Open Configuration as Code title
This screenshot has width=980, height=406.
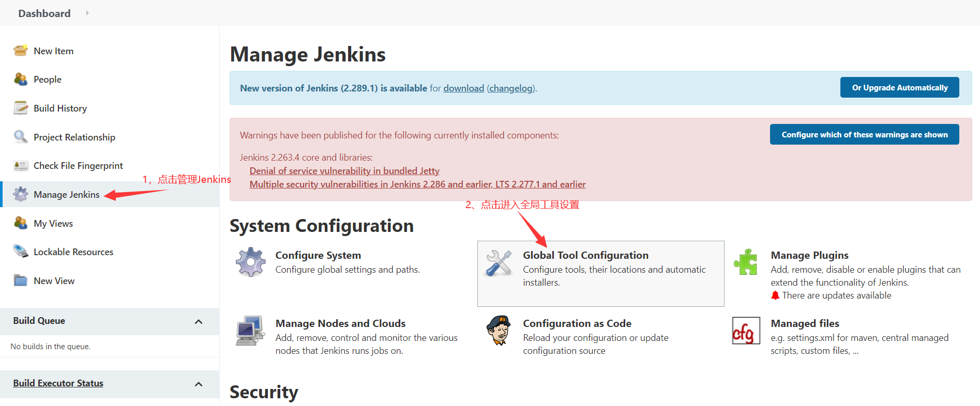(577, 323)
